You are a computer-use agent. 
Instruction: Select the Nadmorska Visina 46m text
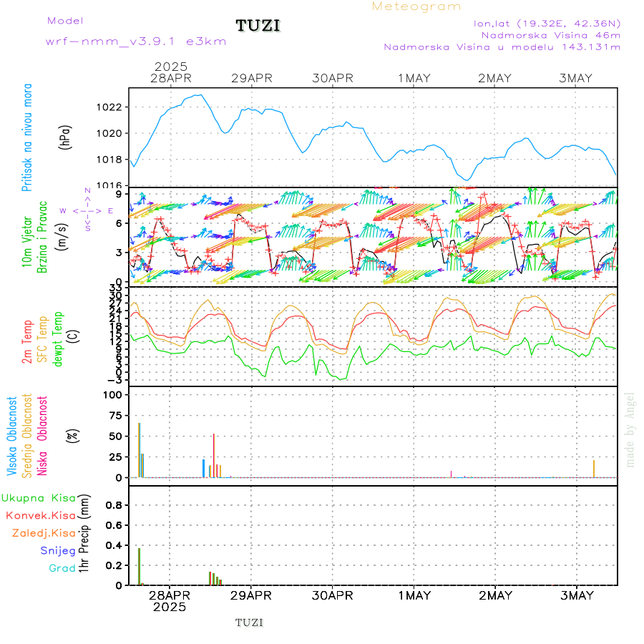550,35
